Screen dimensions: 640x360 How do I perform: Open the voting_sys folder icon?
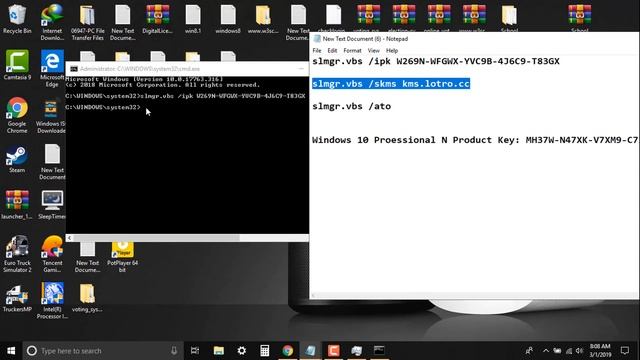[87, 298]
